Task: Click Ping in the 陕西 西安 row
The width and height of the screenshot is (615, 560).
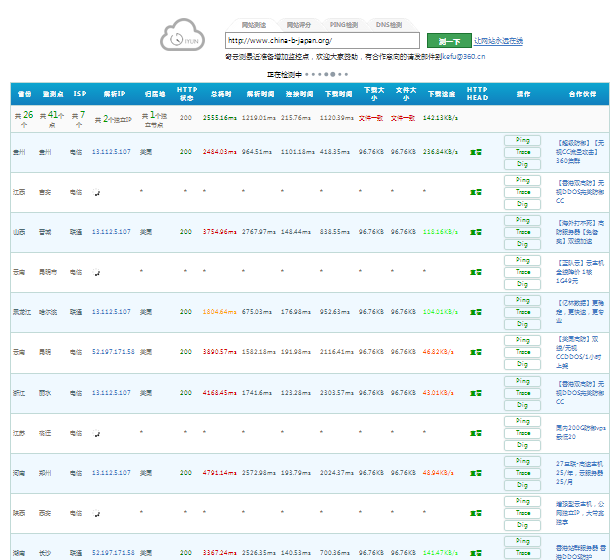Action: pos(522,501)
